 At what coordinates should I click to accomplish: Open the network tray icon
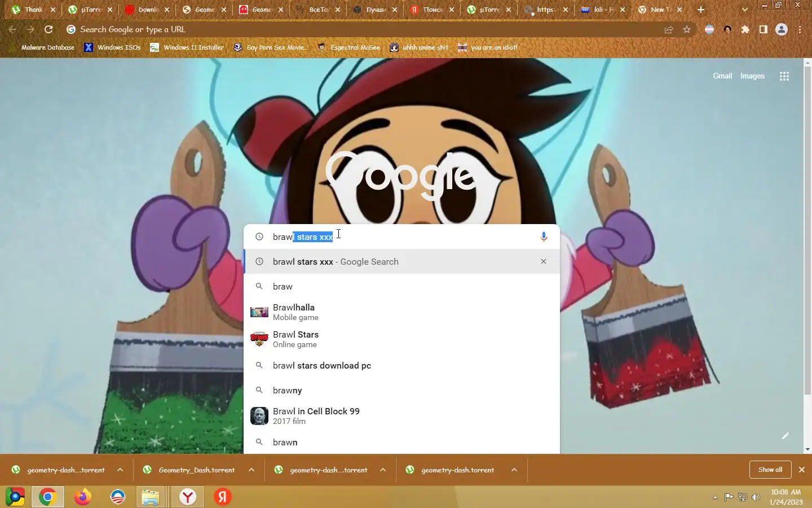(742, 497)
